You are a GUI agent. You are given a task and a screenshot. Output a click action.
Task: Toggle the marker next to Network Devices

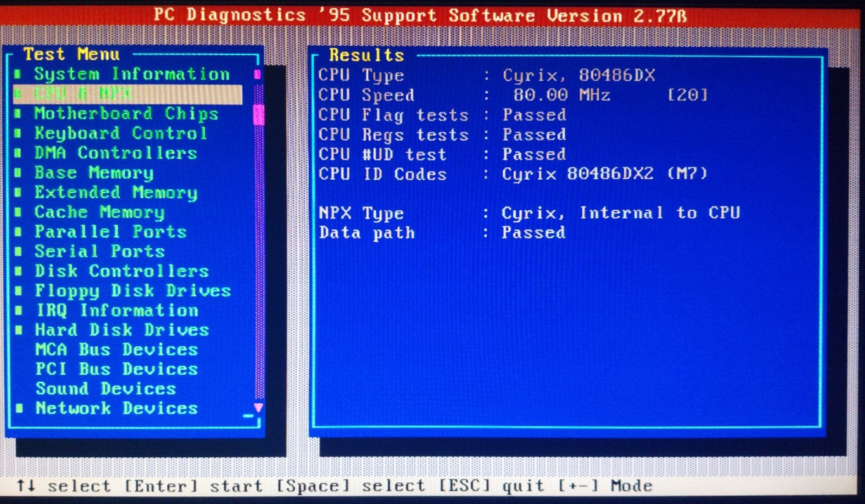pos(20,409)
